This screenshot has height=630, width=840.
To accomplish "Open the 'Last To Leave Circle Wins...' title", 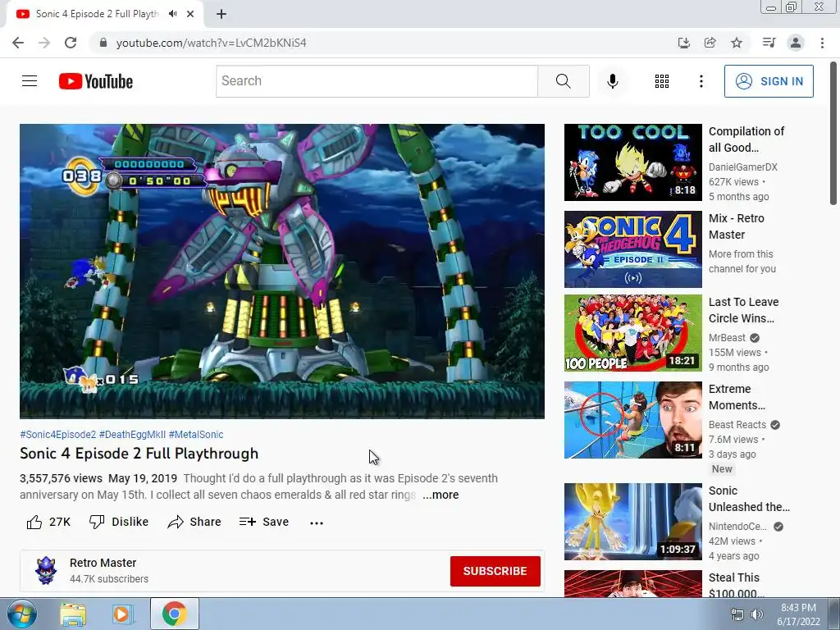I will 743,310.
